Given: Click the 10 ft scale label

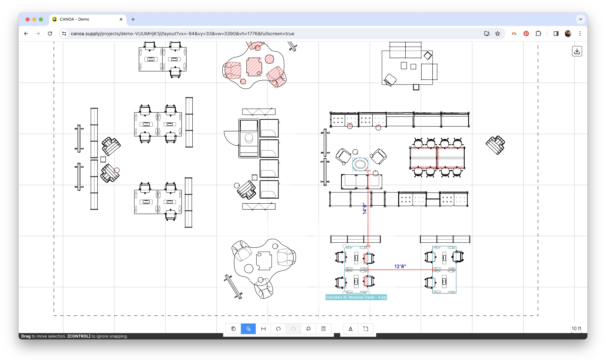Looking at the screenshot, I should 576,328.
